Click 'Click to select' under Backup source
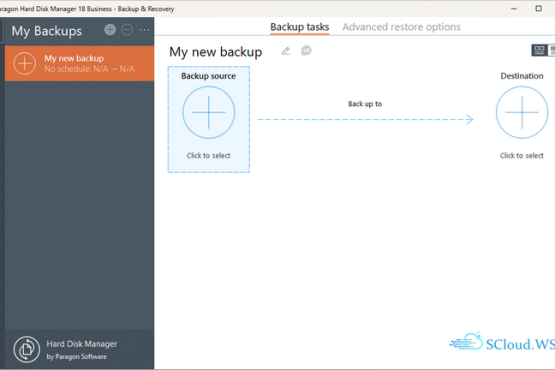This screenshot has width=555, height=370. pos(208,155)
